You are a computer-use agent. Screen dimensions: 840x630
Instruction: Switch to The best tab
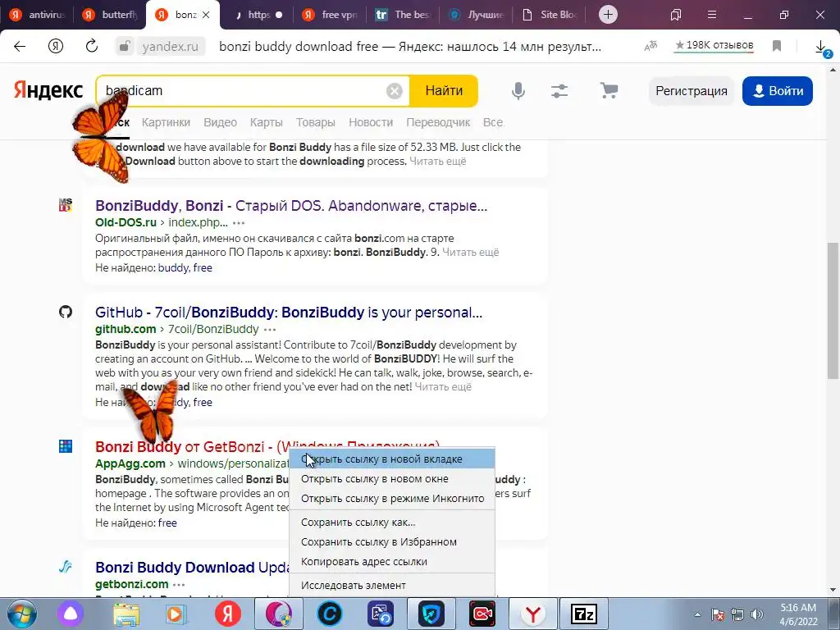pyautogui.click(x=403, y=15)
